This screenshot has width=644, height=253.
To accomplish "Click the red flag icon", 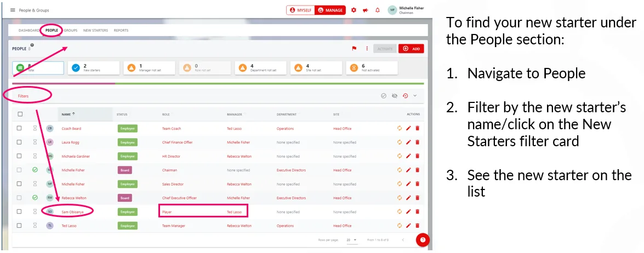I will pyautogui.click(x=354, y=48).
